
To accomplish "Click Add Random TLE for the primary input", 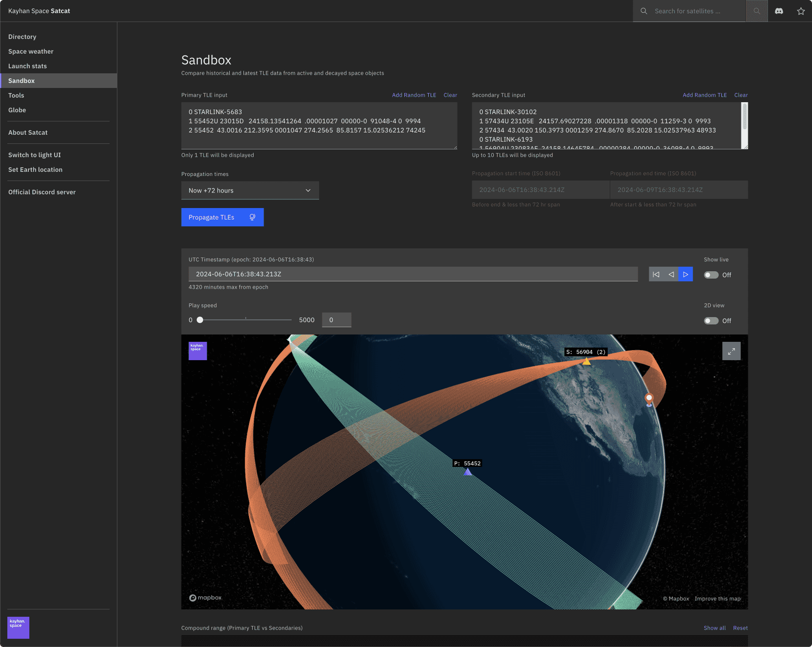I will coord(414,95).
